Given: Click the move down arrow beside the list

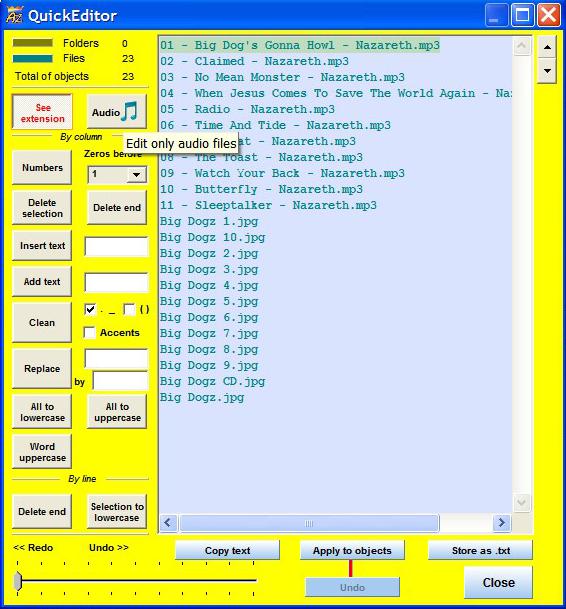Looking at the screenshot, I should pyautogui.click(x=547, y=71).
